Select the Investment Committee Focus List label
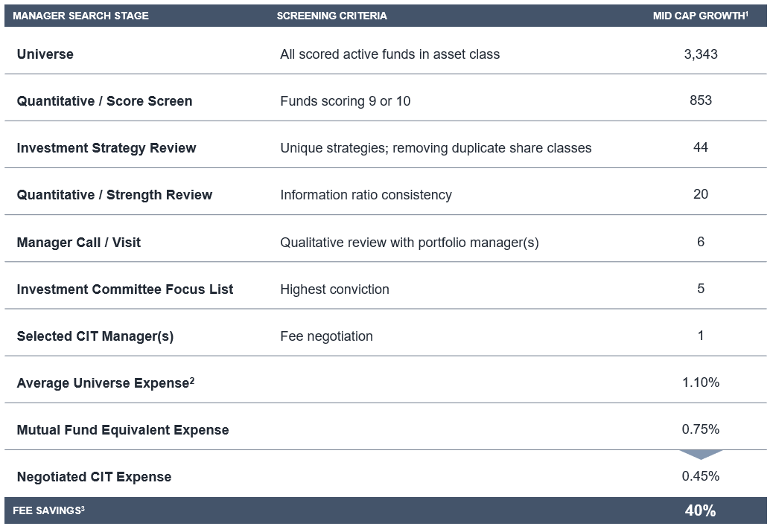Viewport: 776px width, 532px height. (125, 289)
